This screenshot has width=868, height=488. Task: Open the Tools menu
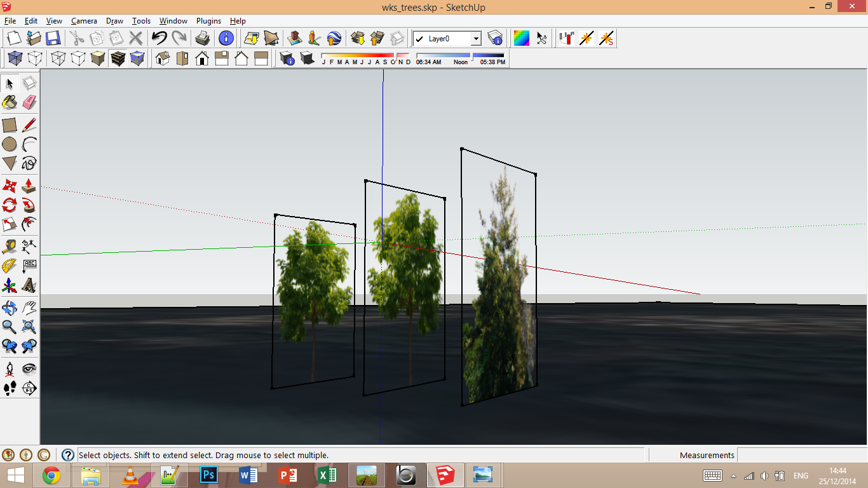[x=141, y=21]
